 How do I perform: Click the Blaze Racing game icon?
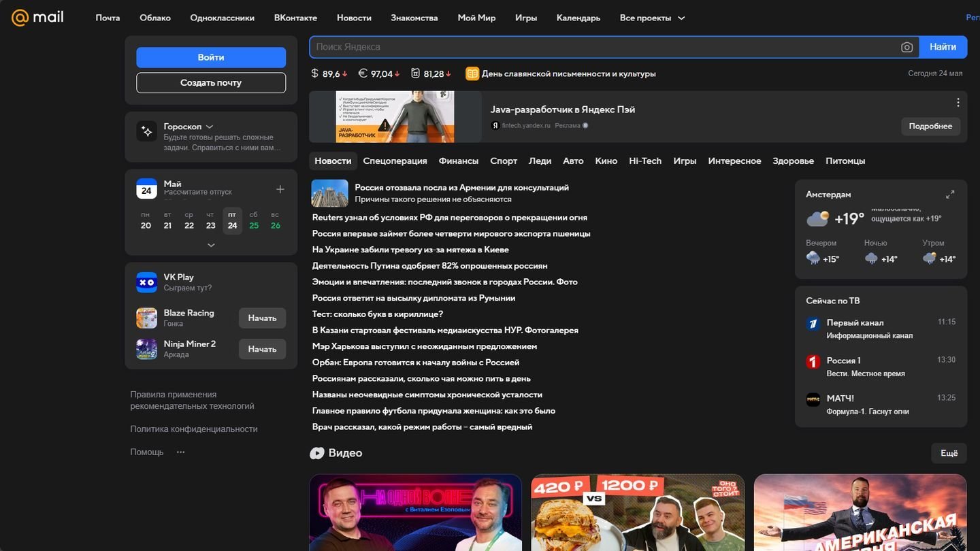pos(146,318)
